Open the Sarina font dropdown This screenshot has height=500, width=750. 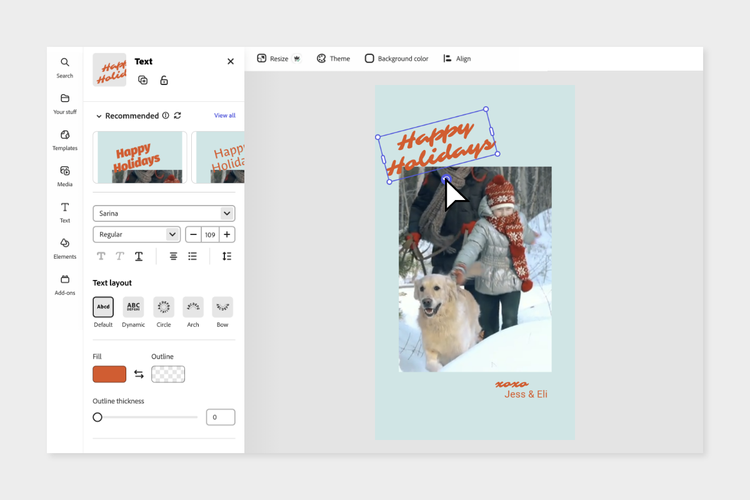tap(164, 213)
